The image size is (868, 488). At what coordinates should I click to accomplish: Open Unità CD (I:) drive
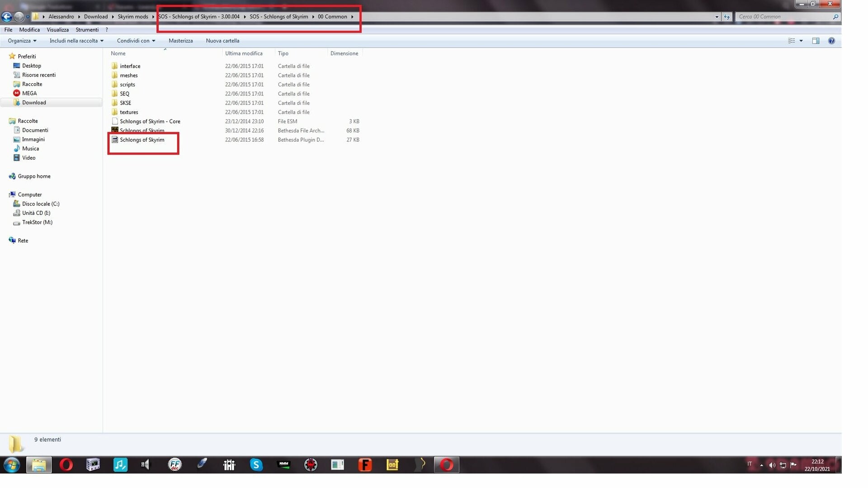coord(36,213)
